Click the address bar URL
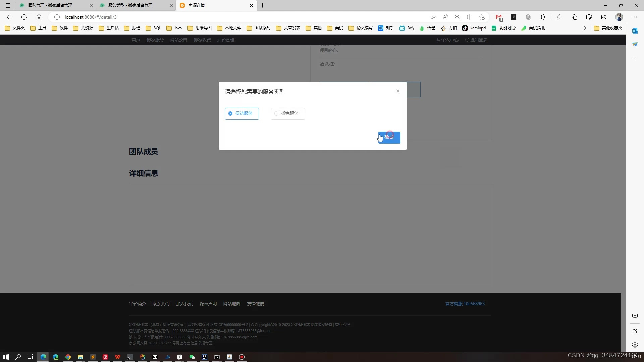Viewport: 644px width, 362px height. pos(91,17)
